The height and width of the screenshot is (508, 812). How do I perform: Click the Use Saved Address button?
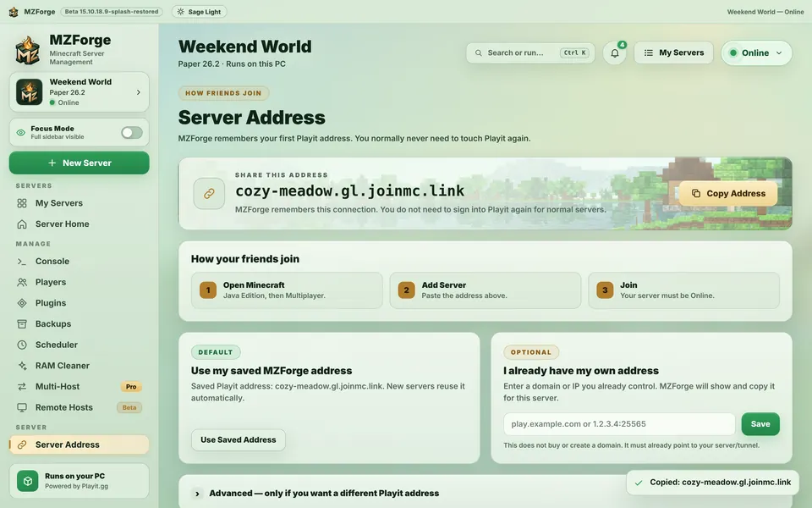click(239, 439)
